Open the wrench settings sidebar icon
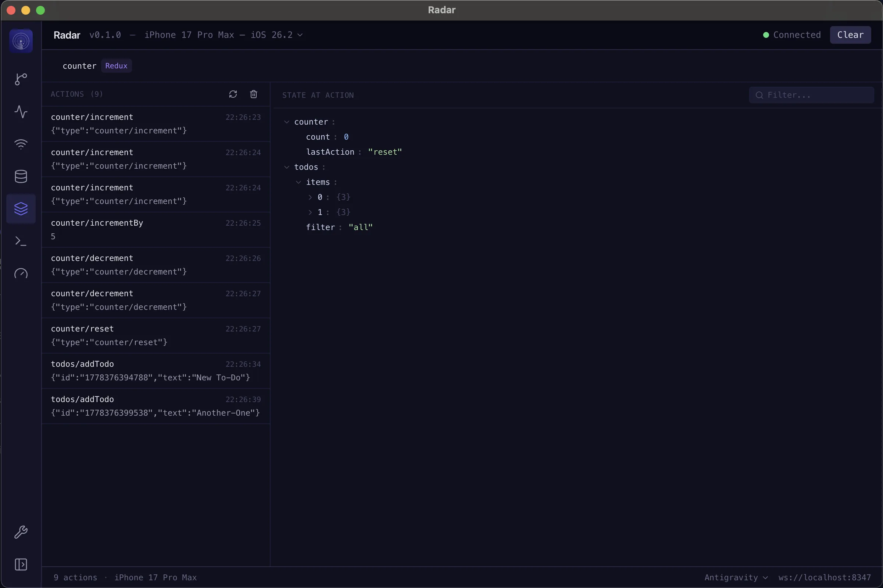This screenshot has width=883, height=588. [x=21, y=532]
